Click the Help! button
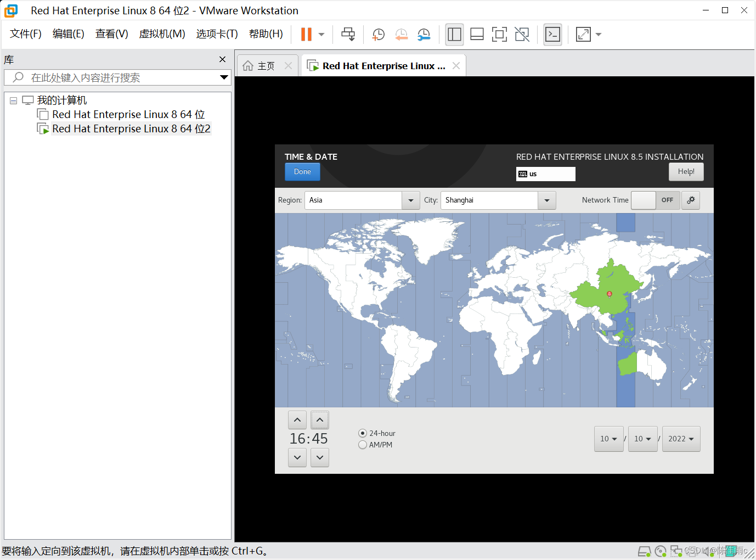Image resolution: width=756 pixels, height=560 pixels. [x=686, y=172]
